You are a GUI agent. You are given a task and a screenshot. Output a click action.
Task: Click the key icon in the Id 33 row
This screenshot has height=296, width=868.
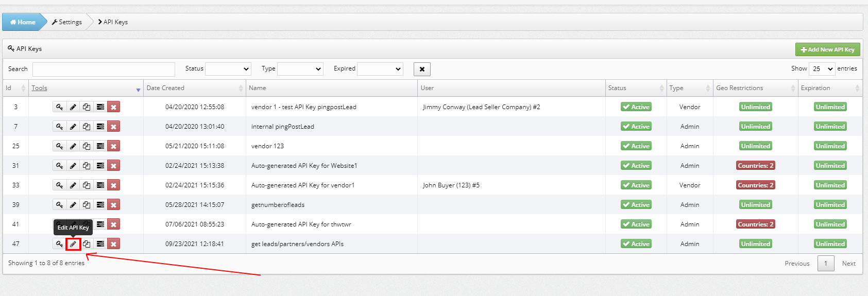point(60,185)
